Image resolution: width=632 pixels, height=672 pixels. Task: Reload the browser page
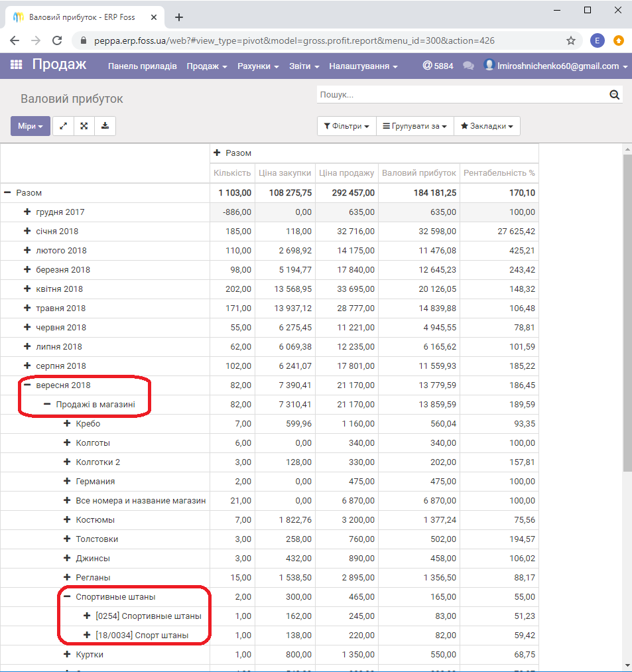[57, 40]
